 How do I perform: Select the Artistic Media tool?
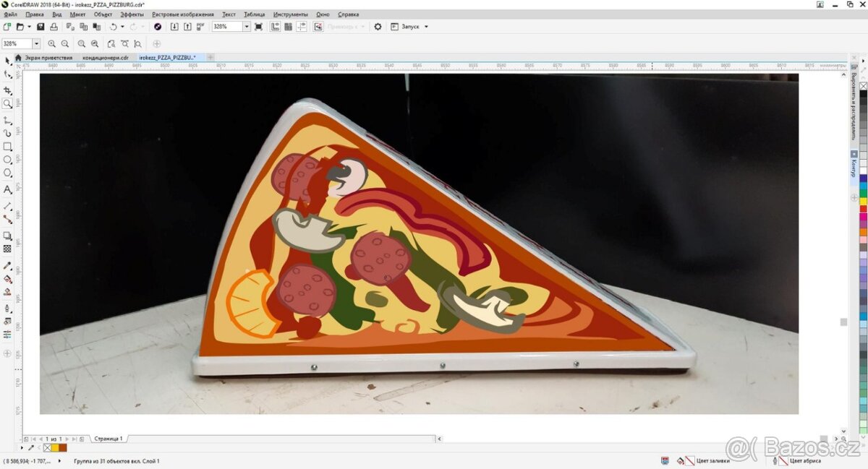coord(7,134)
